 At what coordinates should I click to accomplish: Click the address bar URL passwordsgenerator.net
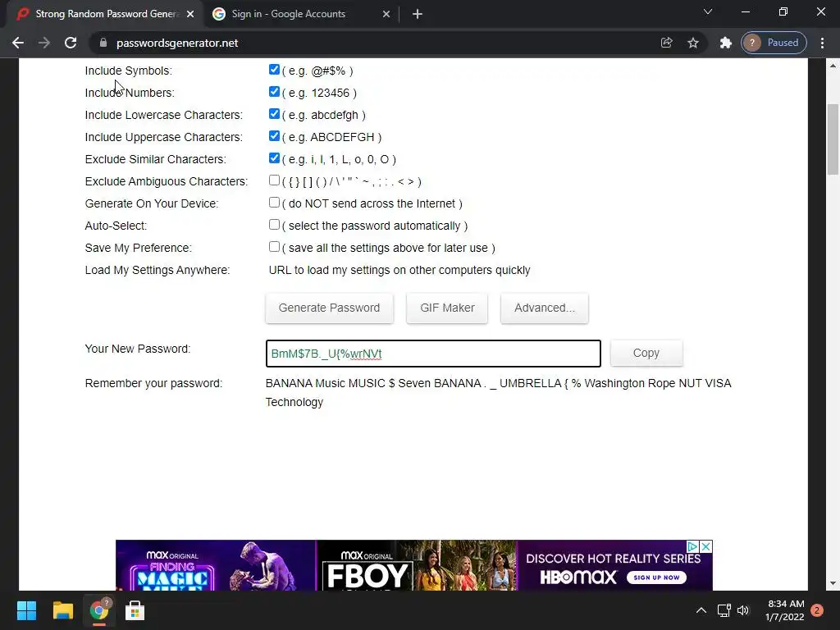point(177,43)
